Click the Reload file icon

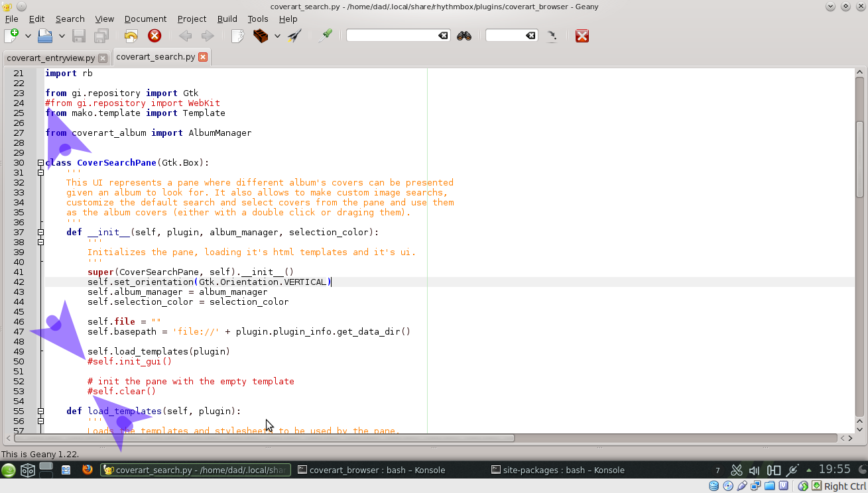131,36
